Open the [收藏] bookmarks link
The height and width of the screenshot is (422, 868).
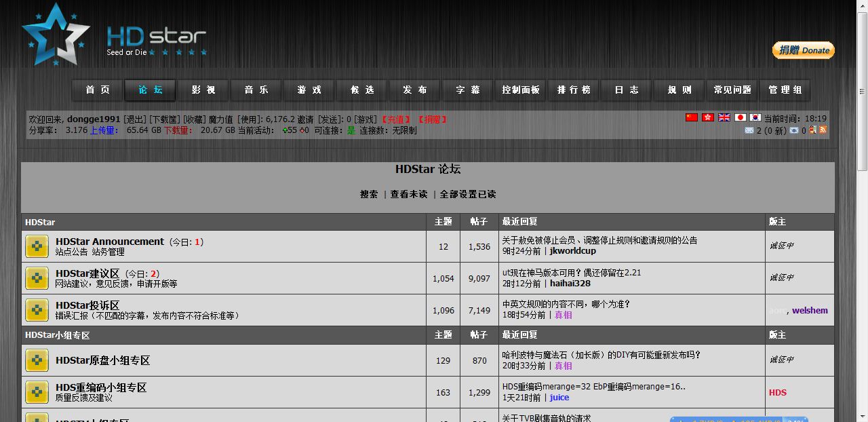[194, 119]
